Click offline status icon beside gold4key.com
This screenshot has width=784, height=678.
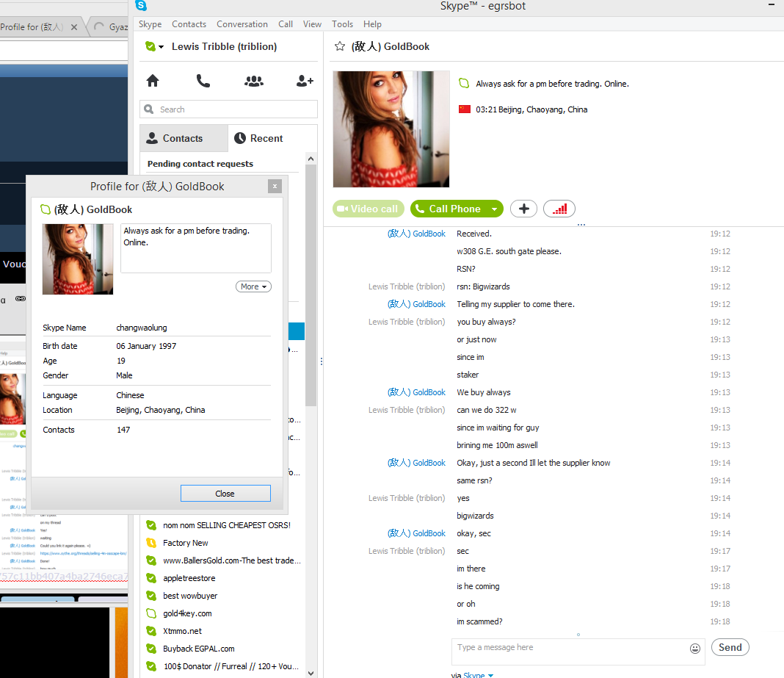[151, 613]
